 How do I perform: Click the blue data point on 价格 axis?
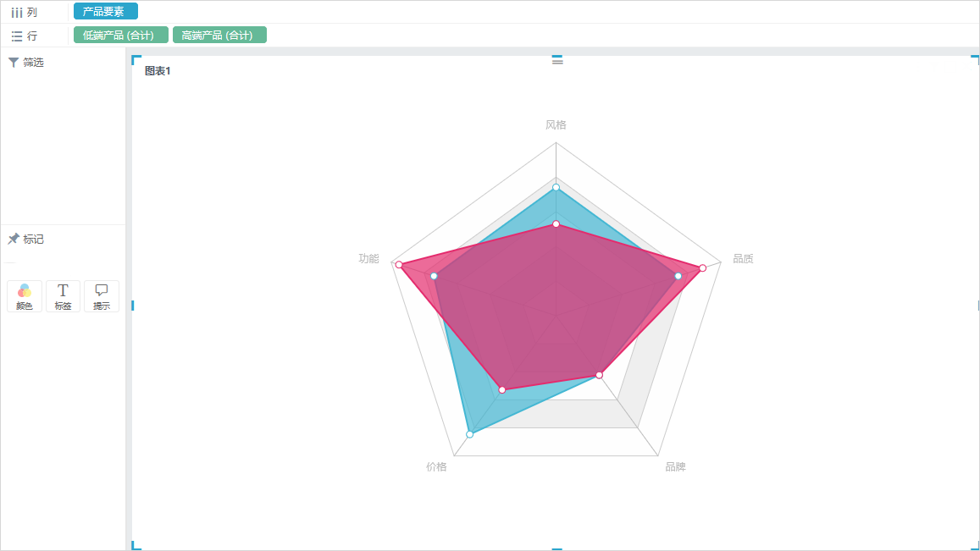click(470, 434)
